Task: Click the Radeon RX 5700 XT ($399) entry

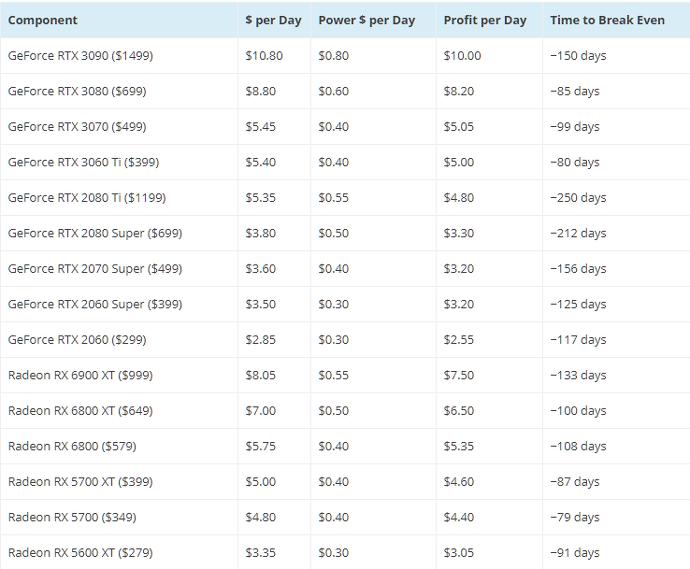Action: pos(80,481)
